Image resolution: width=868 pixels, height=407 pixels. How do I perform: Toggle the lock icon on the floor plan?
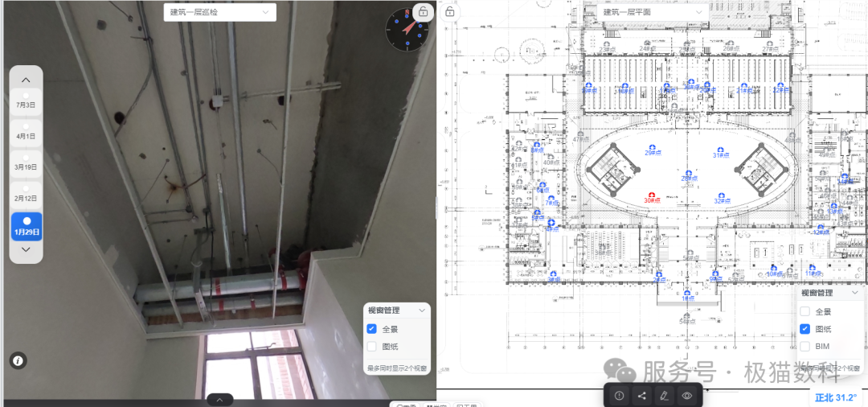point(449,11)
